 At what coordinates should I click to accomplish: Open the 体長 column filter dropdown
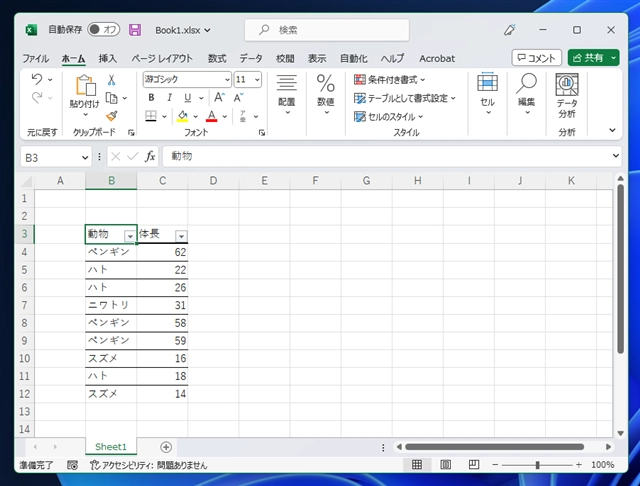(x=181, y=235)
